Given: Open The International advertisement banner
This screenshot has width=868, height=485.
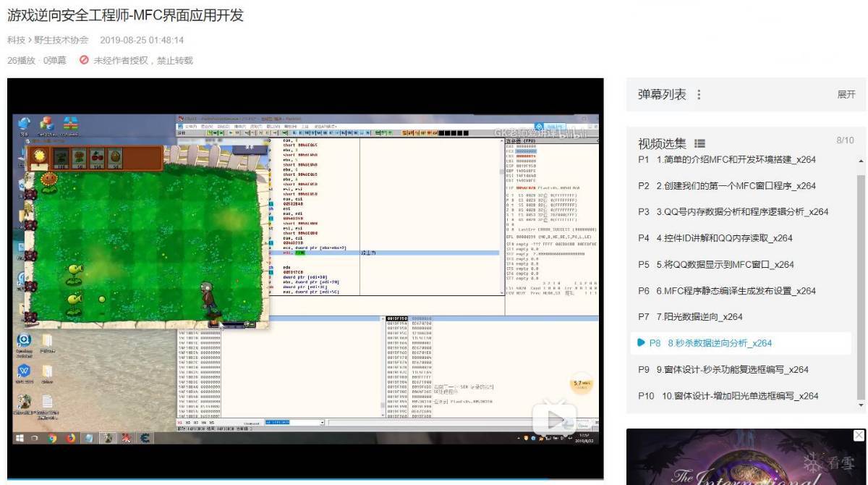Looking at the screenshot, I should click(x=746, y=457).
